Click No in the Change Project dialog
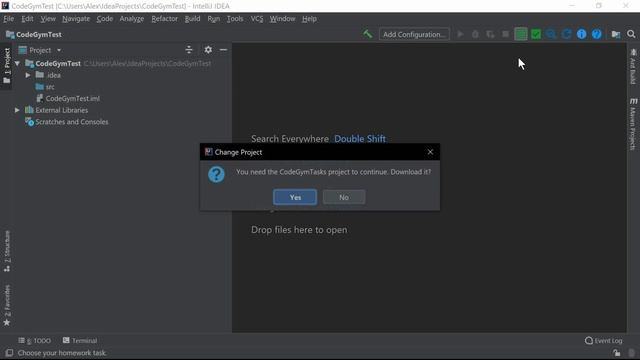Viewport: 640px width, 360px height. (344, 197)
